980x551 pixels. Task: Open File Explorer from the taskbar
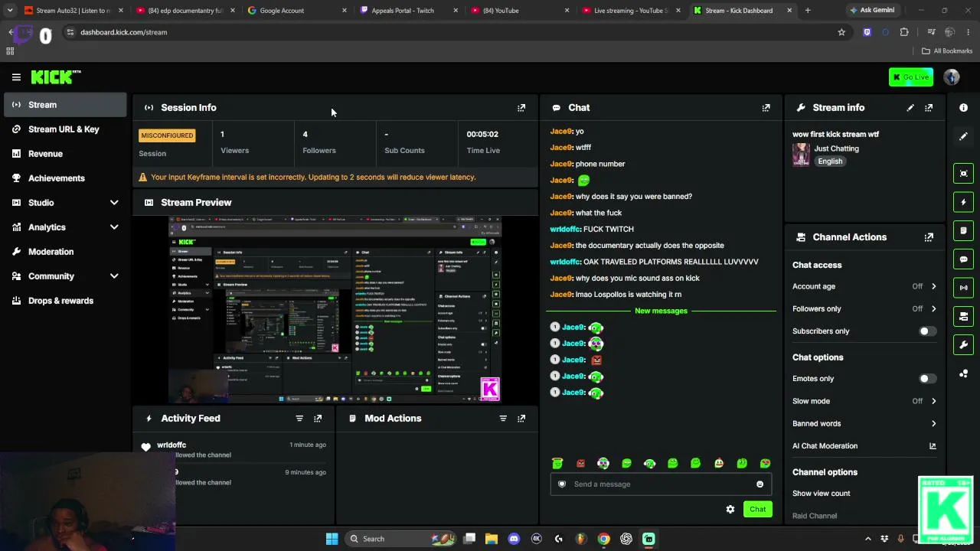(x=492, y=539)
